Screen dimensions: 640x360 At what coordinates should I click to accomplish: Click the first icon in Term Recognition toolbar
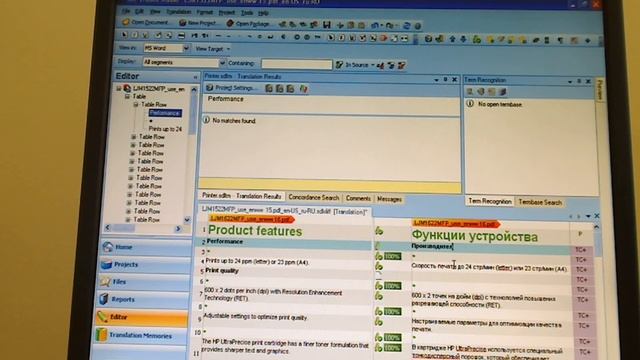point(470,91)
